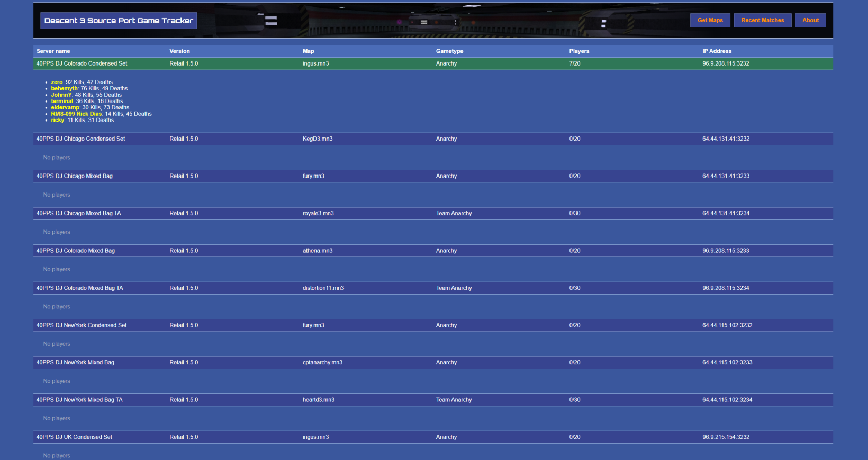Click player name zero
The image size is (868, 460).
point(57,82)
